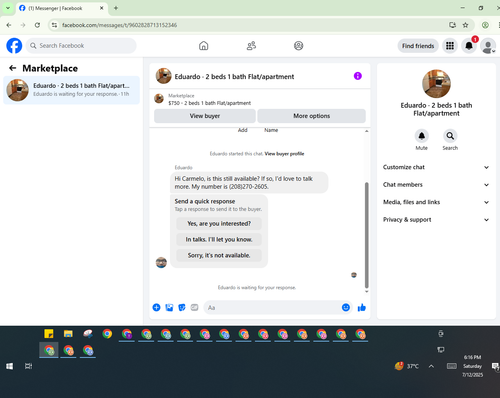Viewport: 500px width, 398px height.
Task: Expand Privacy & support section
Action: [x=436, y=220]
